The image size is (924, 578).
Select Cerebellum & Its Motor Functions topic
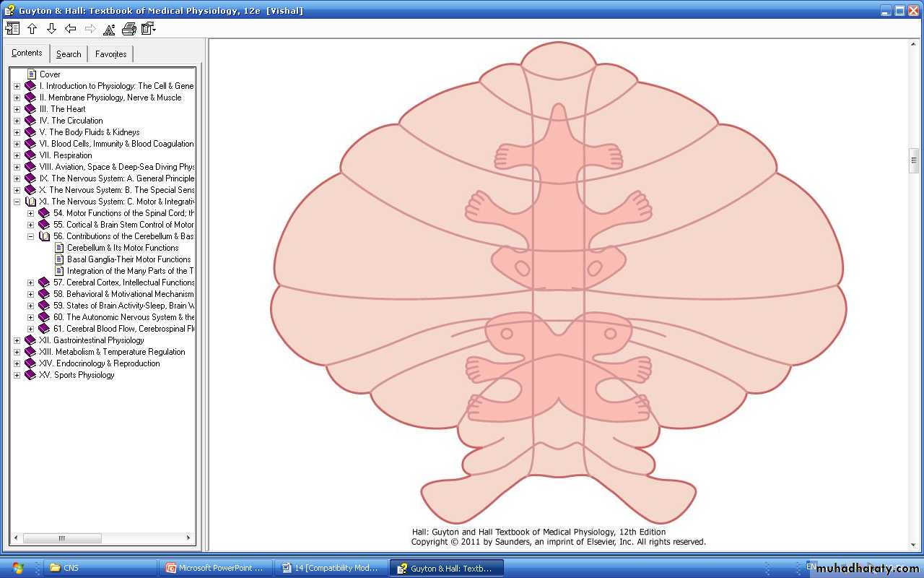pos(123,248)
